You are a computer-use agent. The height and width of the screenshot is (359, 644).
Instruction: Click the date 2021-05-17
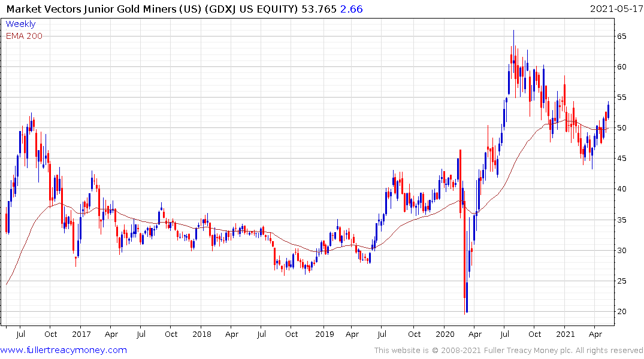click(x=616, y=8)
